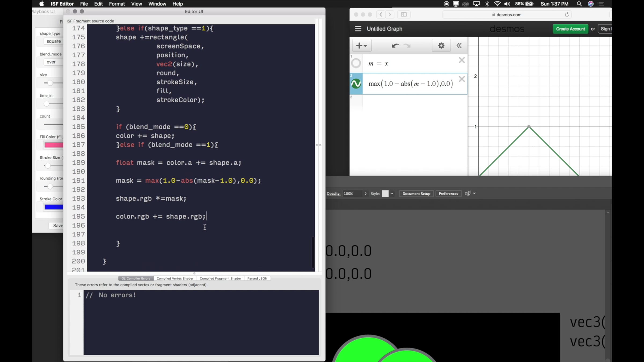
Task: Open the Edit menu
Action: pyautogui.click(x=98, y=4)
